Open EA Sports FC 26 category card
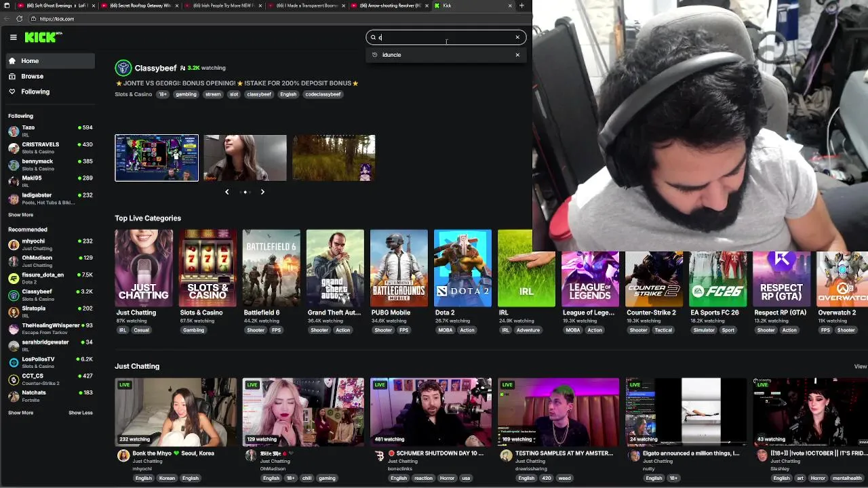868x488 pixels. (x=717, y=279)
